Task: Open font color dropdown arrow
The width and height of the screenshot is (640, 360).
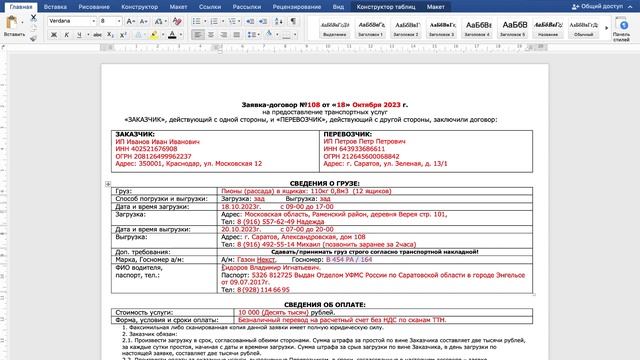Action: click(x=181, y=35)
